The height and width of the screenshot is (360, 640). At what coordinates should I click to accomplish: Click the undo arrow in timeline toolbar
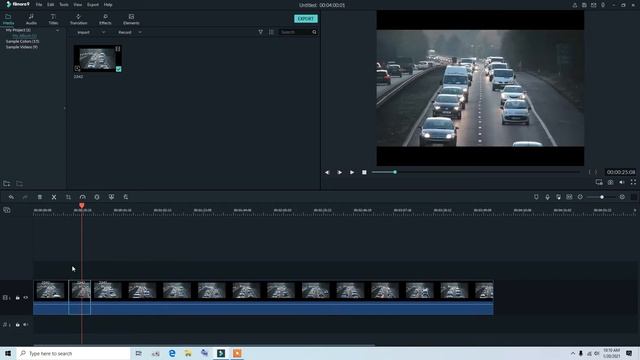pos(11,197)
